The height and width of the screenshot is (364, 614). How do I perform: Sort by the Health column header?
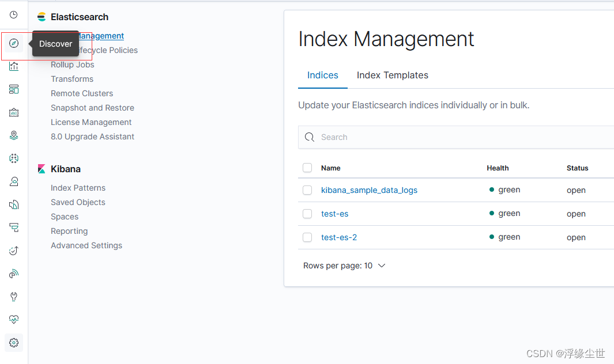point(498,168)
